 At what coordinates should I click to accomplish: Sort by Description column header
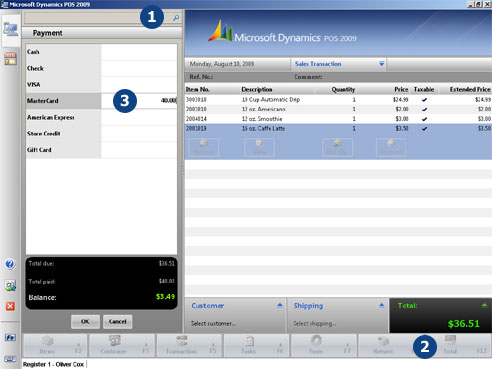click(x=257, y=89)
